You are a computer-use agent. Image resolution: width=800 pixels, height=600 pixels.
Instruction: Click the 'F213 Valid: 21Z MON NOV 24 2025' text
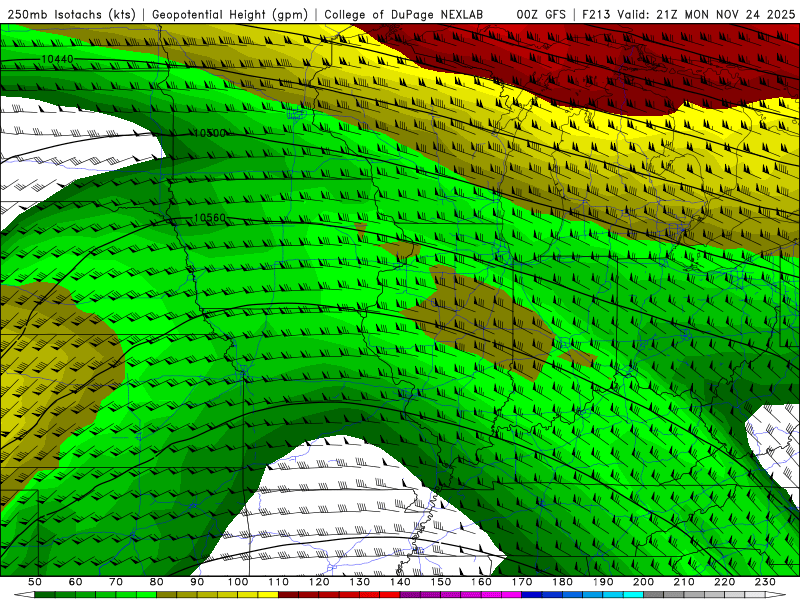point(688,14)
